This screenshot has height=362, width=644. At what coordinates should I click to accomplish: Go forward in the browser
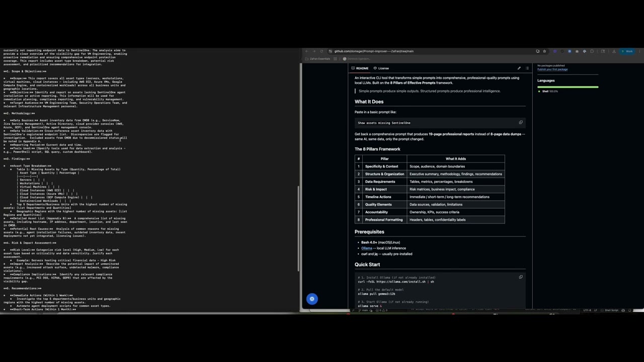315,51
